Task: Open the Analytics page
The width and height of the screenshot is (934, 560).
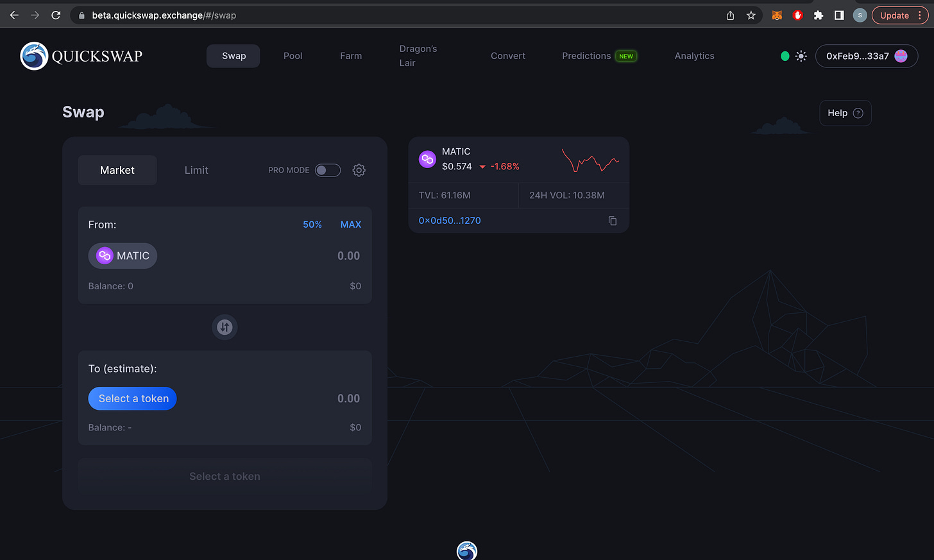Action: (694, 56)
